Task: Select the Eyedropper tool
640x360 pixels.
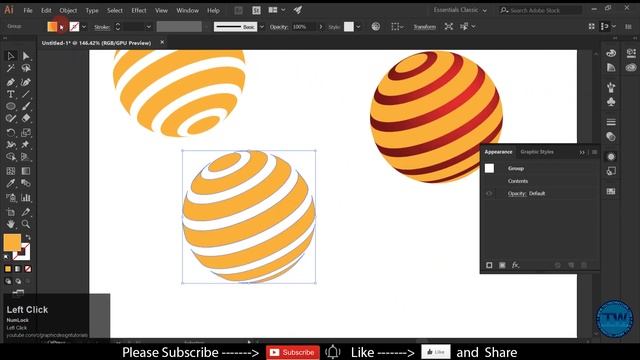Action: [x=11, y=183]
